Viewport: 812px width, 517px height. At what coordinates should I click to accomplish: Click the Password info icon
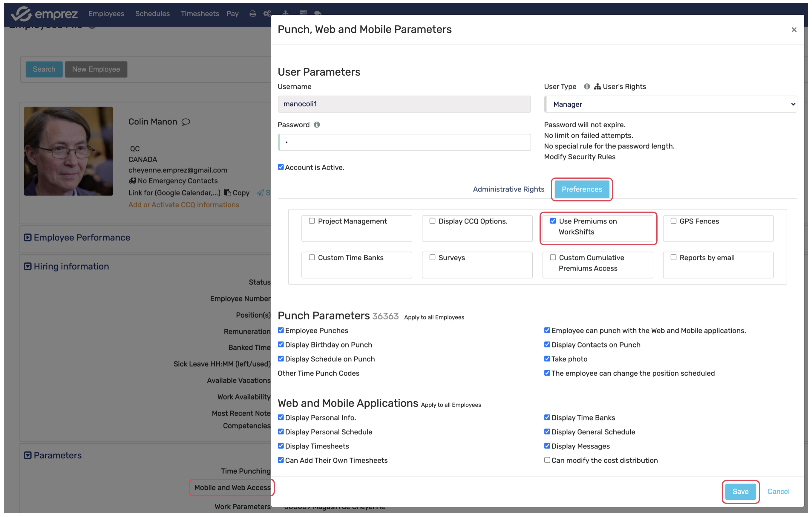tap(317, 125)
